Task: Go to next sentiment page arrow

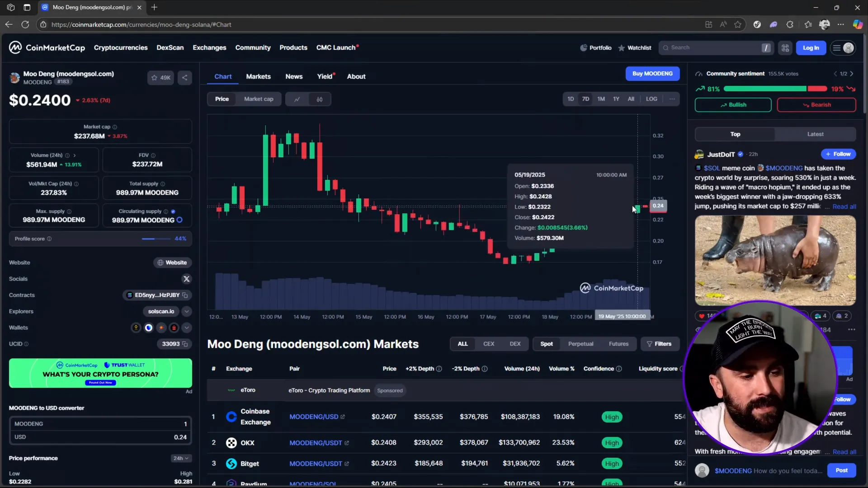Action: click(x=852, y=74)
